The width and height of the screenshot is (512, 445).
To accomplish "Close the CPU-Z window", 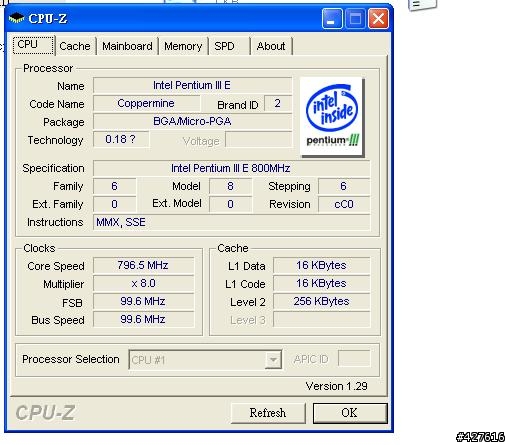I will click(378, 19).
